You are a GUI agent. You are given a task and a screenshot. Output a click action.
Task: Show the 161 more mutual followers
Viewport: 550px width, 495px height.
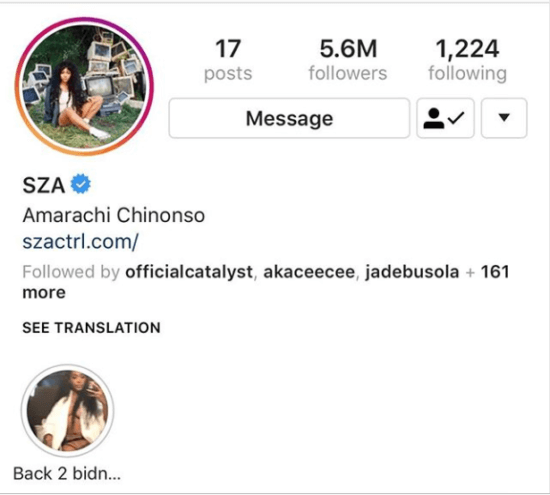266,282
